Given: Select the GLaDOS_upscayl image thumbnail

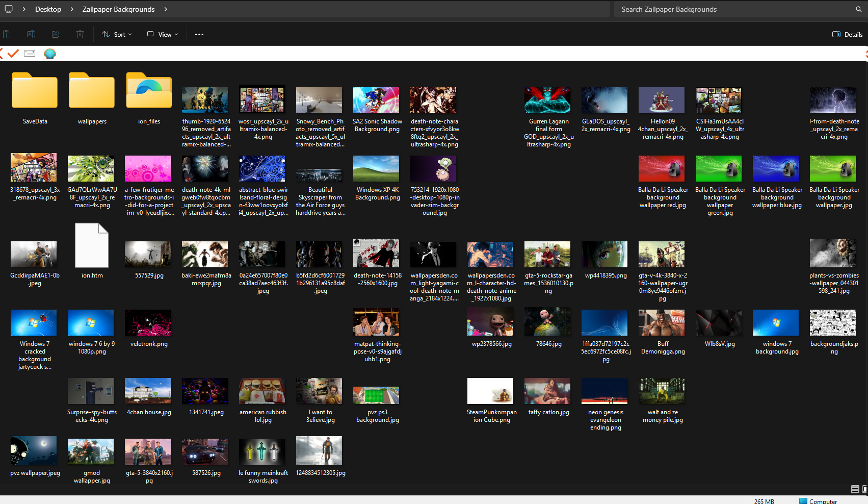Looking at the screenshot, I should tap(604, 100).
